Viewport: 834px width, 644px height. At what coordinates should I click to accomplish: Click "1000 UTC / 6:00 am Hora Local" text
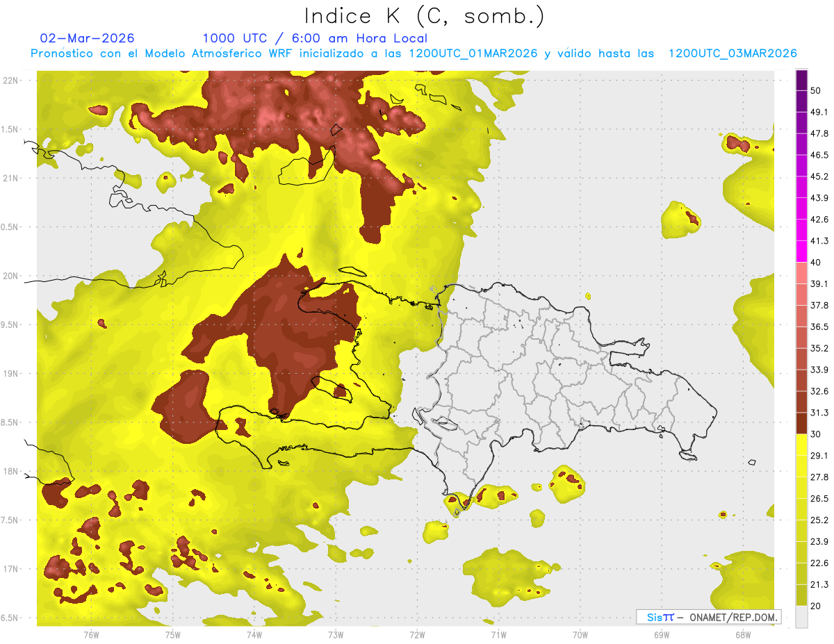(x=315, y=38)
